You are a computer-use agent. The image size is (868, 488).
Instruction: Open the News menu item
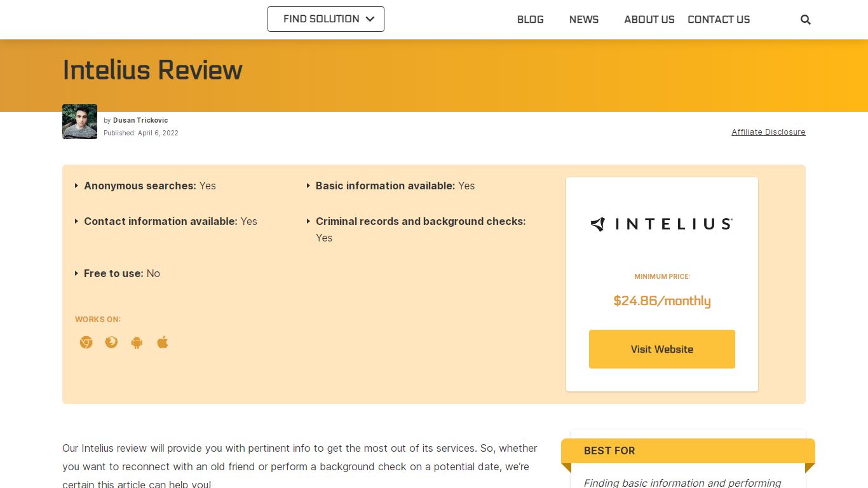(584, 20)
